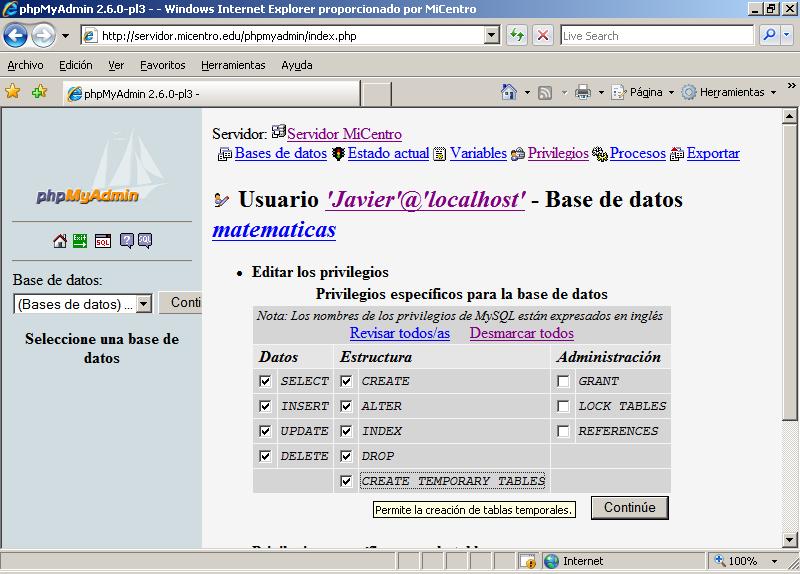The image size is (800, 574).
Task: Click the green Exit logout icon
Action: (81, 241)
